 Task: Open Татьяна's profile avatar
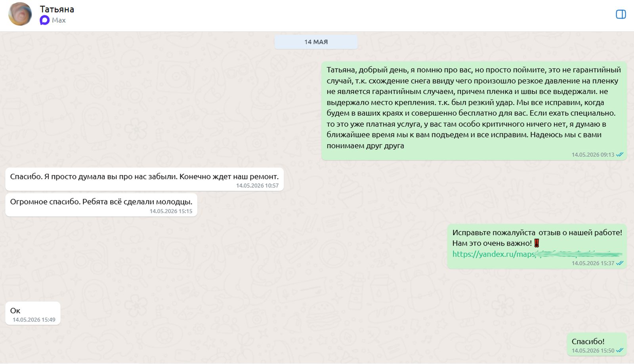point(20,14)
